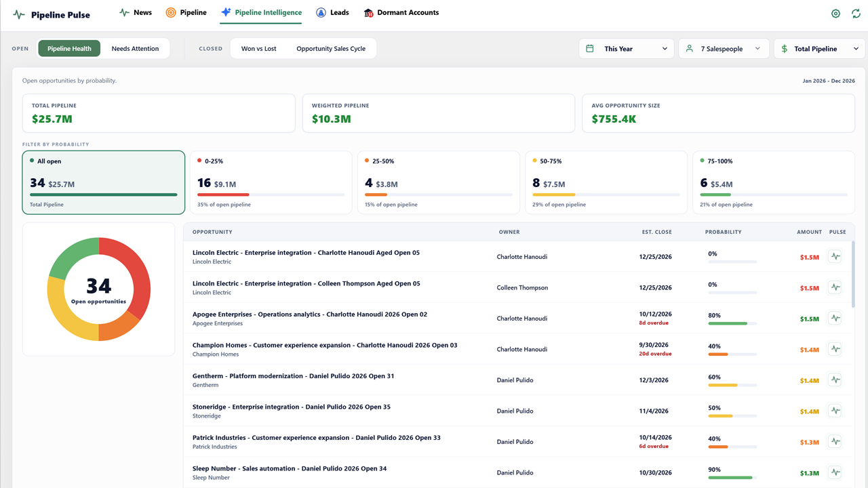The width and height of the screenshot is (868, 488).
Task: Go to the News tab
Action: 136,12
